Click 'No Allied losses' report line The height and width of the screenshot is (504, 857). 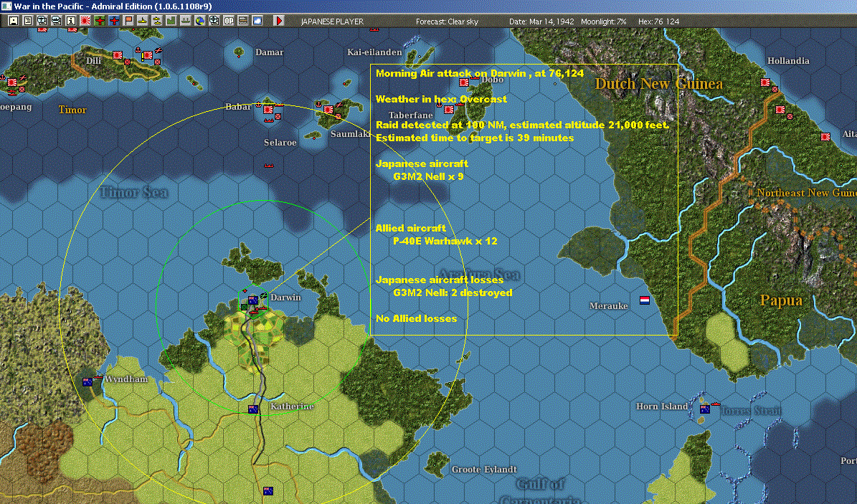point(416,318)
